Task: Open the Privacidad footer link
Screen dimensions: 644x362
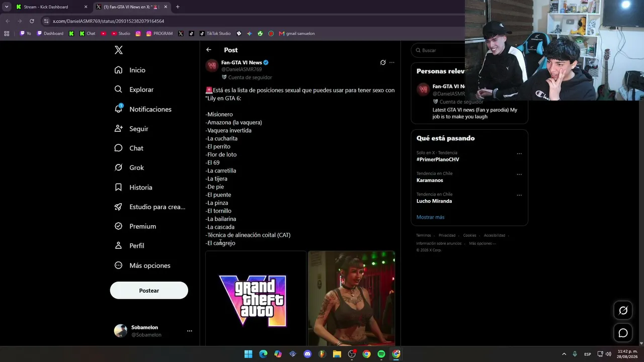Action: click(x=447, y=235)
